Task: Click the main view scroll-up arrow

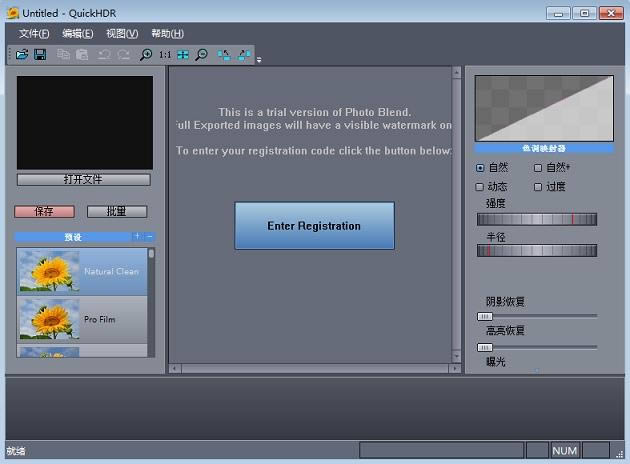Action: point(456,72)
